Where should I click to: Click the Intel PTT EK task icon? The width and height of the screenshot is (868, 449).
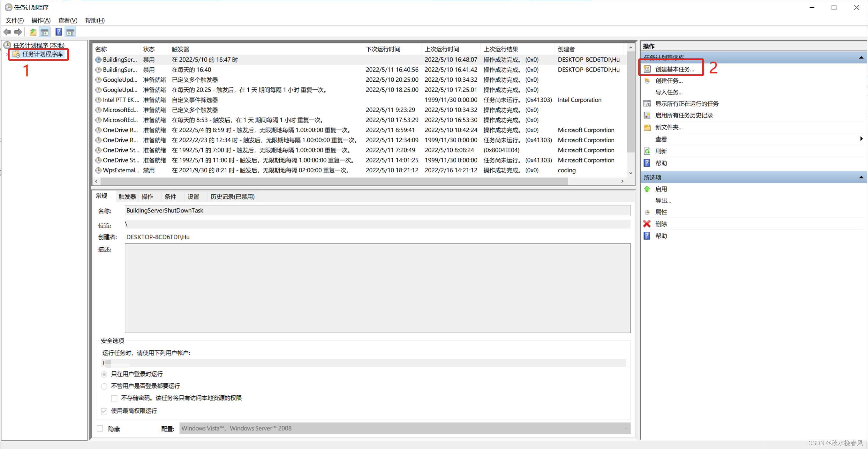point(98,100)
